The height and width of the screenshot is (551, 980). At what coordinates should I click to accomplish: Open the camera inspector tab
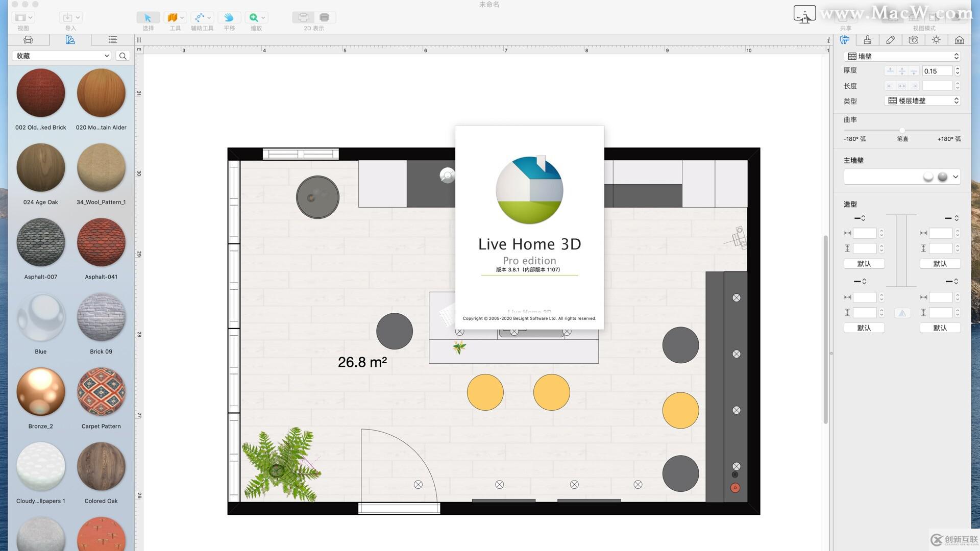(913, 40)
